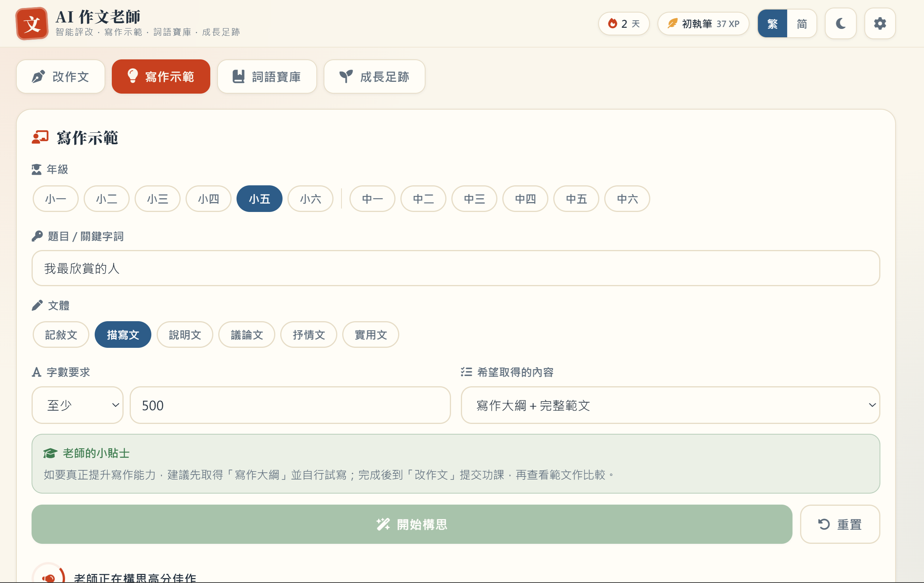Choose the 說明文 genre
Viewport: 924px width, 583px height.
pos(185,335)
